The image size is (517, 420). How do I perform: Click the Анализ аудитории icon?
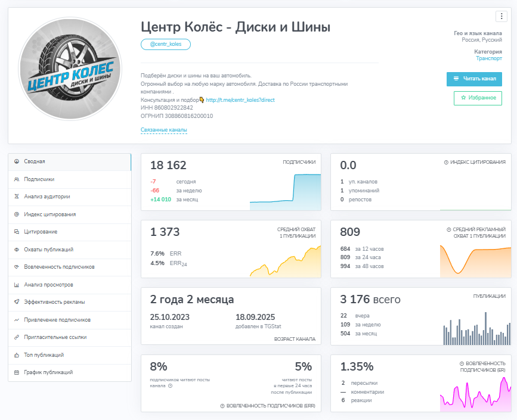(17, 197)
